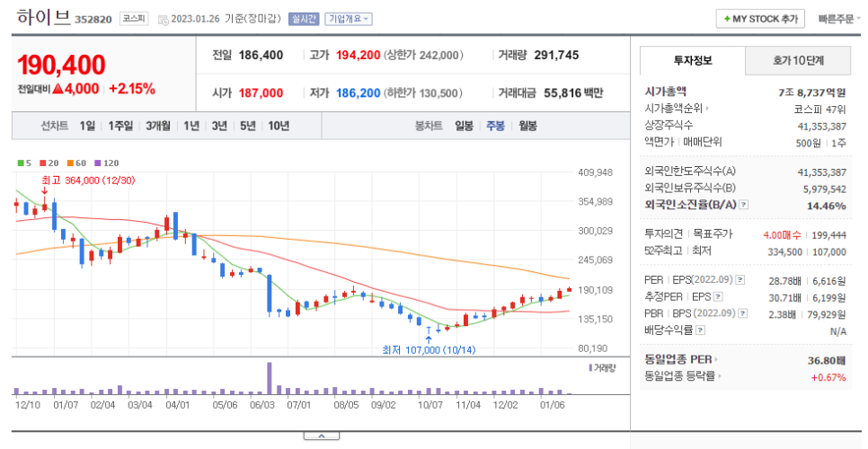Click the help icon next to PER EPS(2022.09)
The height and width of the screenshot is (449, 868).
coord(740,280)
